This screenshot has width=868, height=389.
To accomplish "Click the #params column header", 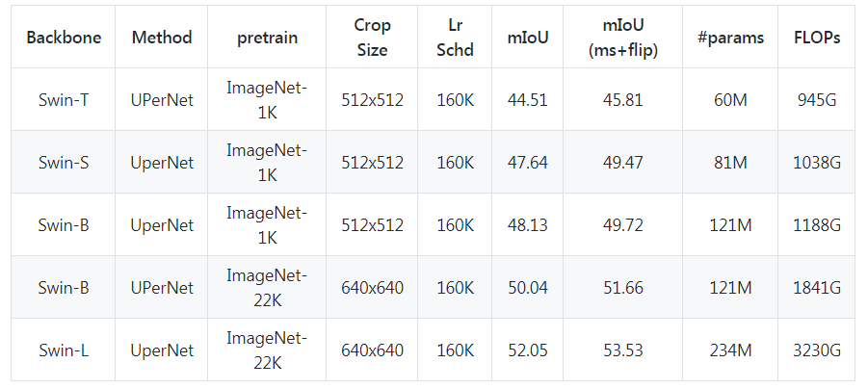I will [730, 38].
